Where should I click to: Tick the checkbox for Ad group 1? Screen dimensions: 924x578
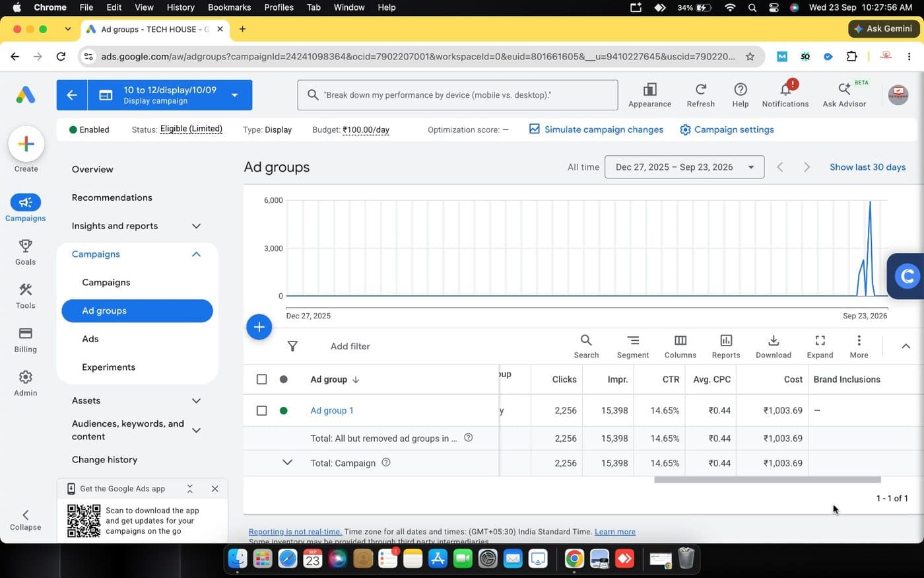pos(261,411)
